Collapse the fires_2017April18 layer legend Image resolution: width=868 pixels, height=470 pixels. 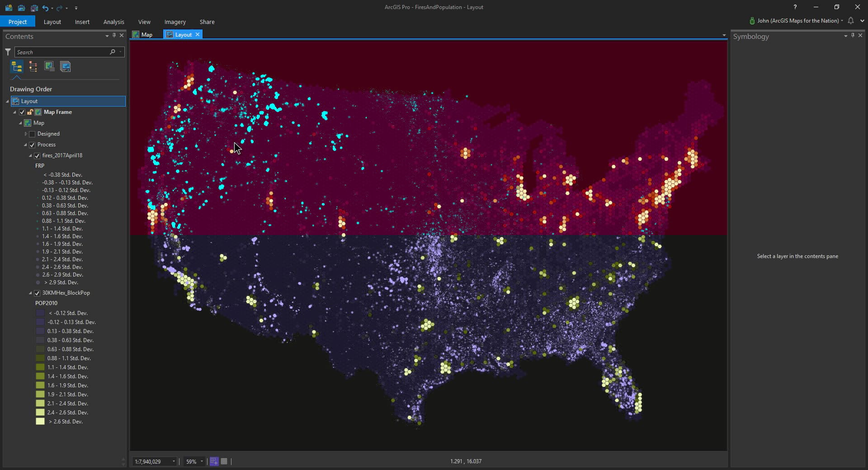[30, 155]
